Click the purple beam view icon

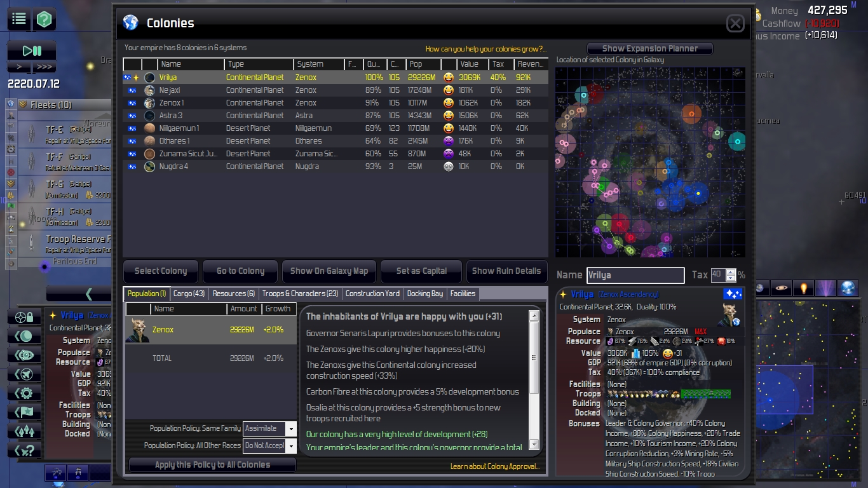(x=825, y=288)
